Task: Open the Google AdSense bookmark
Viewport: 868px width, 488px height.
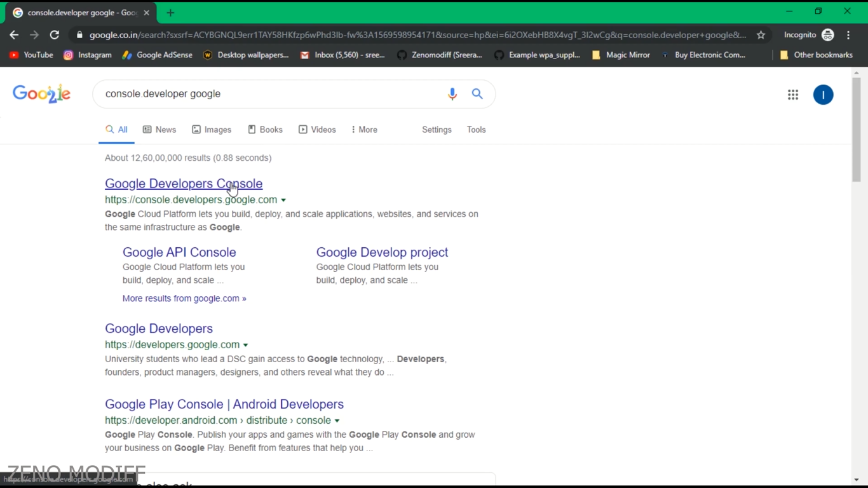Action: pyautogui.click(x=157, y=55)
